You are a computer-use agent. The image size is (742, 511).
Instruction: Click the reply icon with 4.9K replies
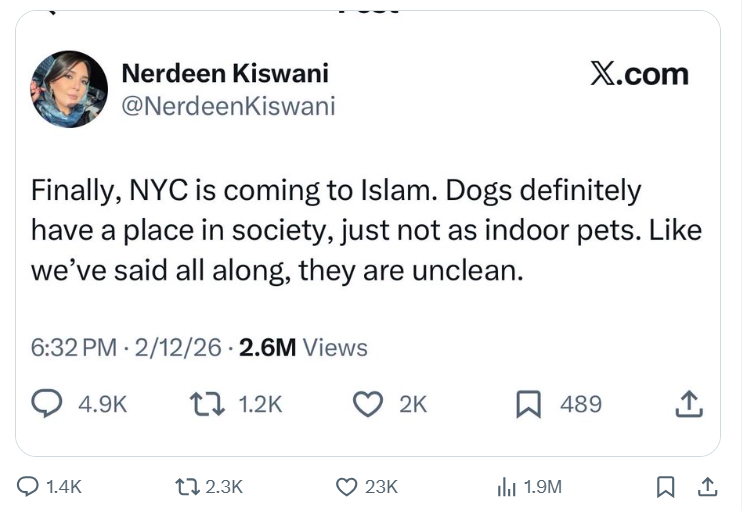coord(49,403)
